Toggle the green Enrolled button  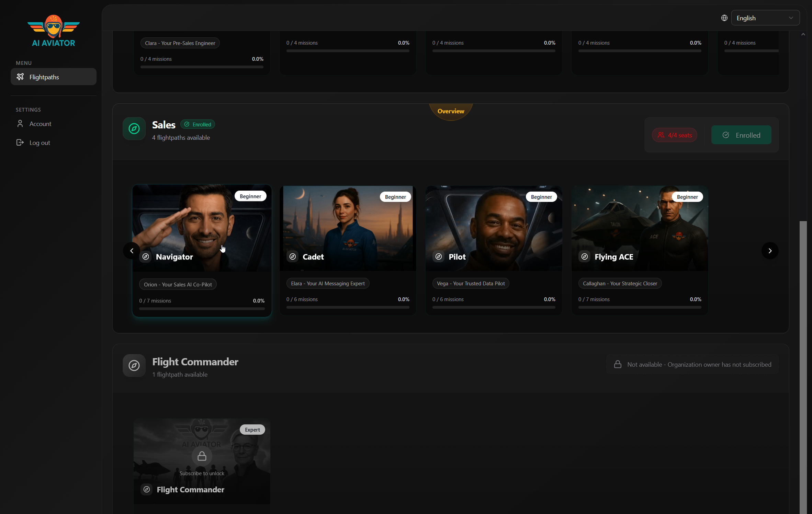tap(741, 135)
